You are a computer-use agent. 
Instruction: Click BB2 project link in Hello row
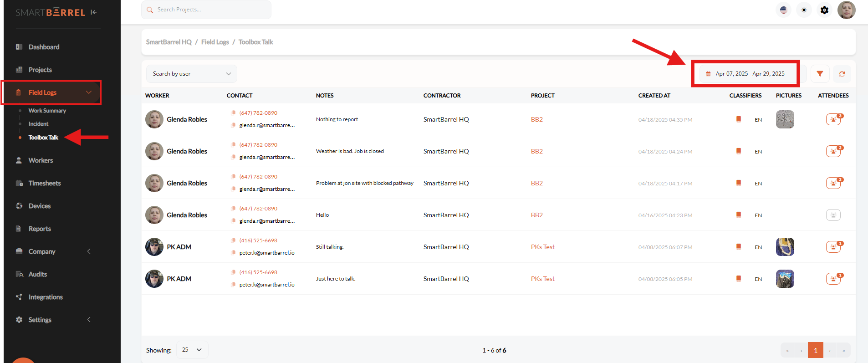coord(537,215)
